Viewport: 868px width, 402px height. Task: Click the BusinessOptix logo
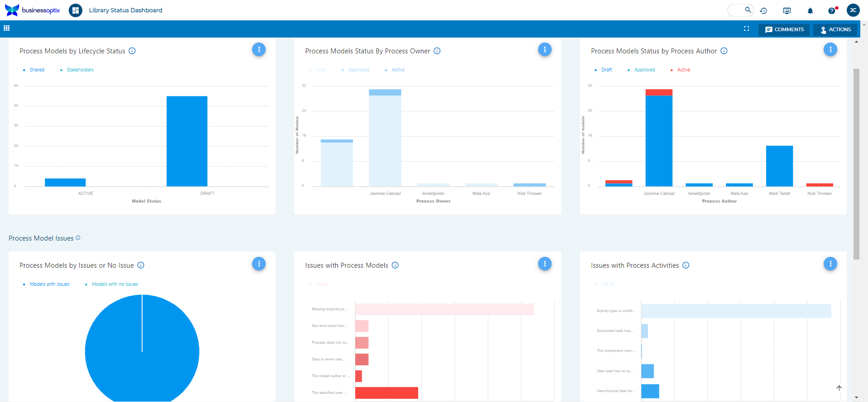(x=32, y=10)
